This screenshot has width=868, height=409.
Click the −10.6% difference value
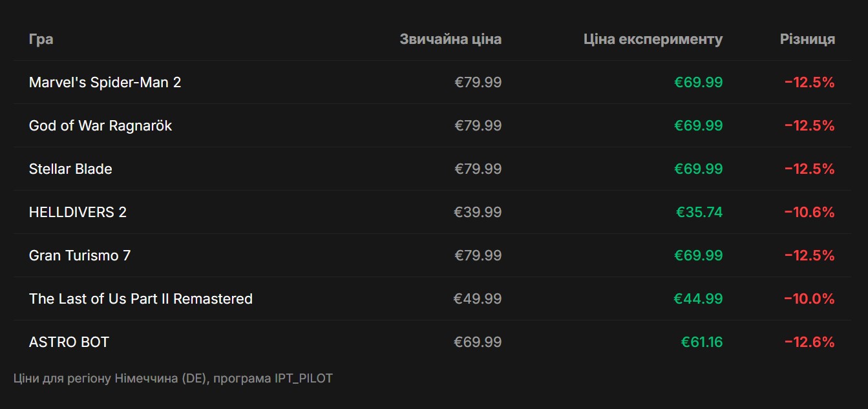pos(809,213)
